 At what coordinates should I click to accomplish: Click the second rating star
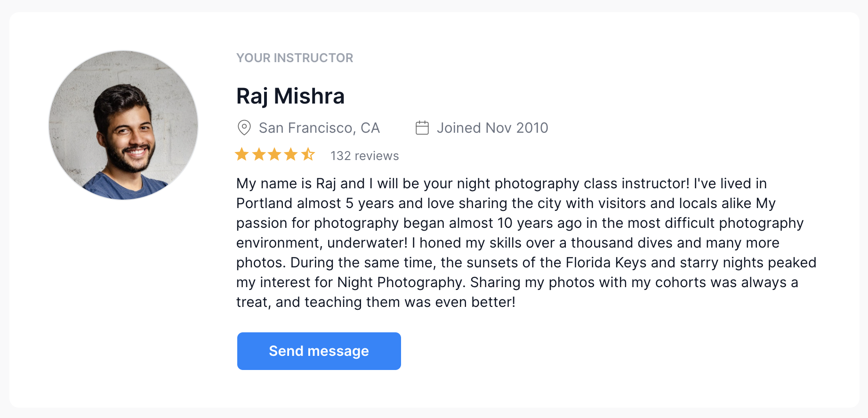tap(259, 154)
